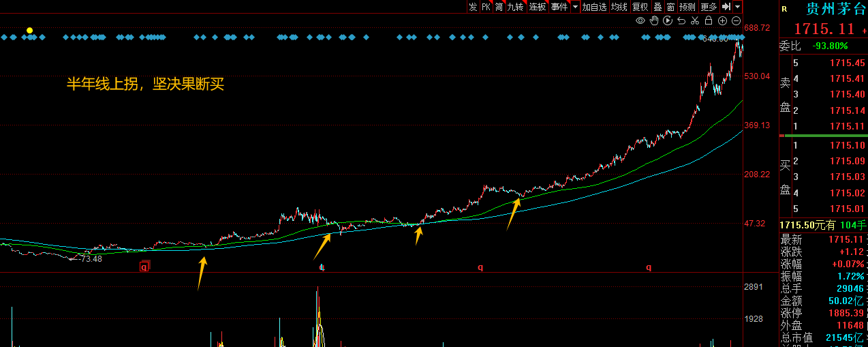Click the 简 toolbar button
Viewport: 868px width, 347px height.
[499, 6]
